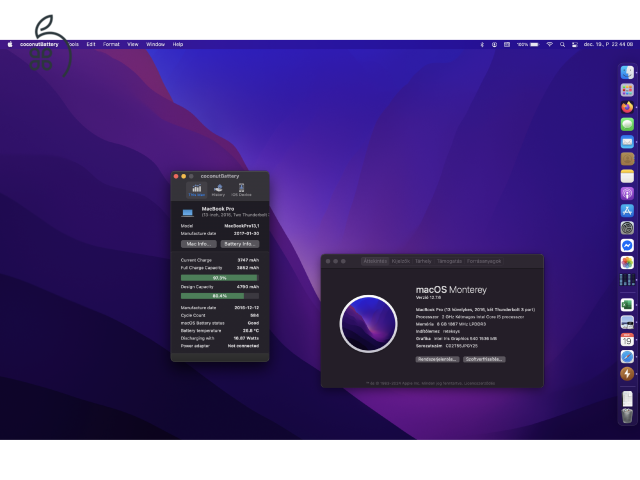Click the Wi-Fi icon in menu bar

click(x=549, y=44)
